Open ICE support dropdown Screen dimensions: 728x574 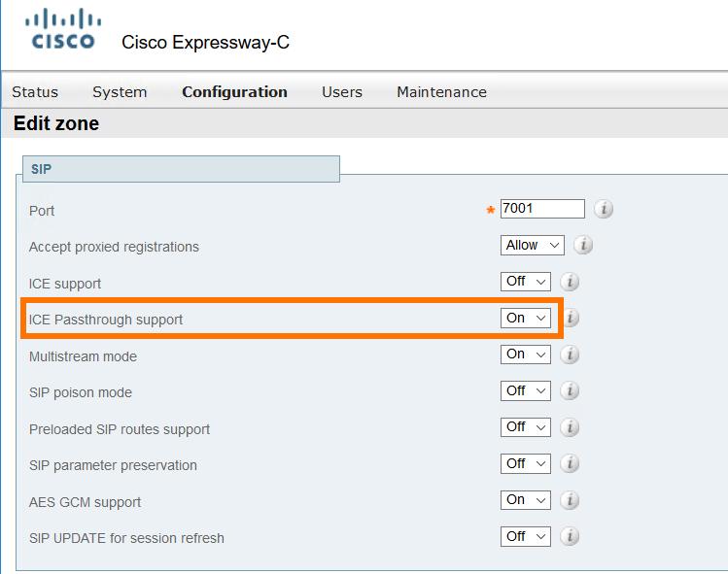[x=526, y=282]
